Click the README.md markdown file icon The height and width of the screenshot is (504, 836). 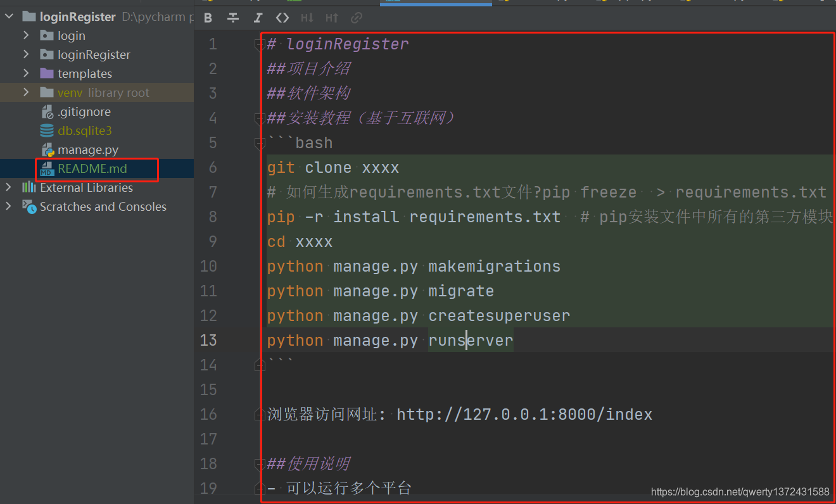pos(47,169)
